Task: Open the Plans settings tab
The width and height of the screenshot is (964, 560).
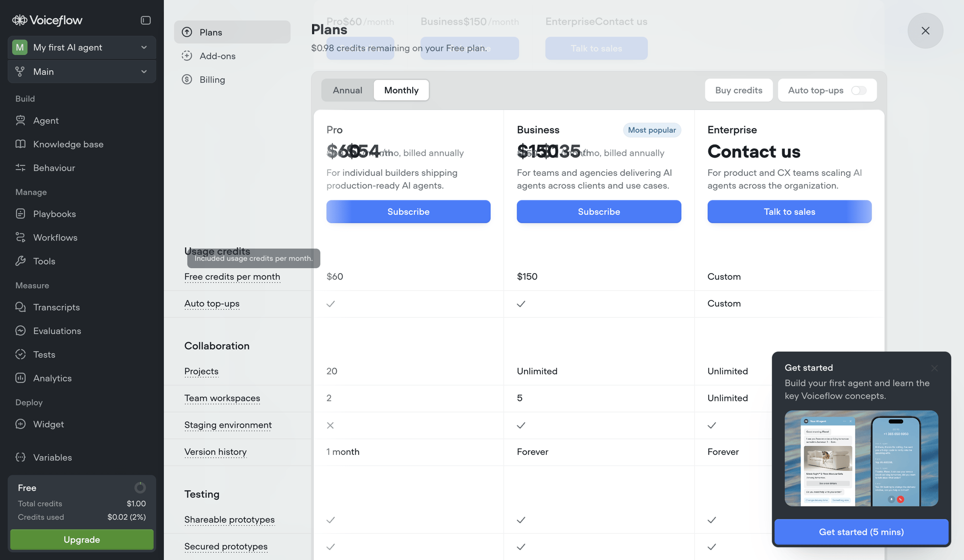Action: [232, 32]
